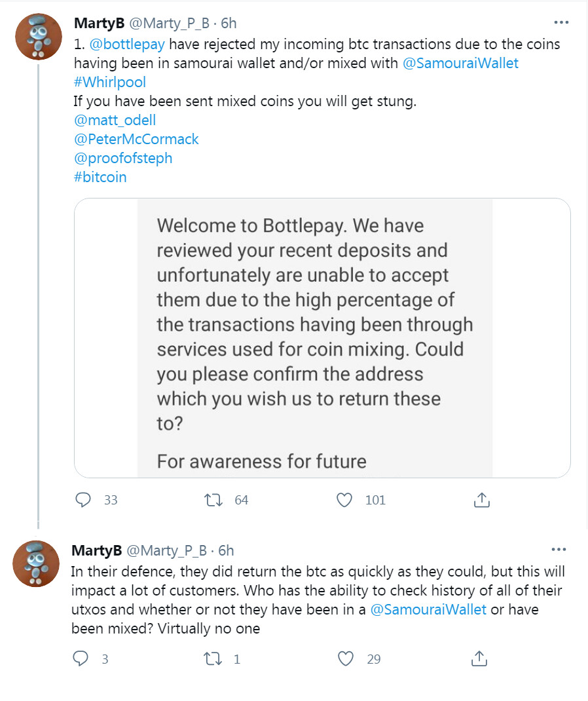Open @proofofsteph profile mention
The image size is (588, 701).
click(x=123, y=158)
